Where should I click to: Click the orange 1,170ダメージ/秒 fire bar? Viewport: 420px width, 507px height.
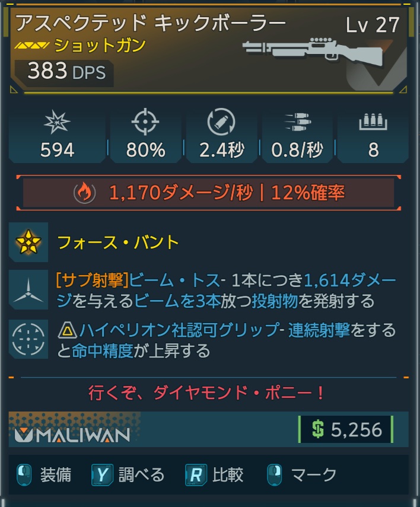[209, 193]
